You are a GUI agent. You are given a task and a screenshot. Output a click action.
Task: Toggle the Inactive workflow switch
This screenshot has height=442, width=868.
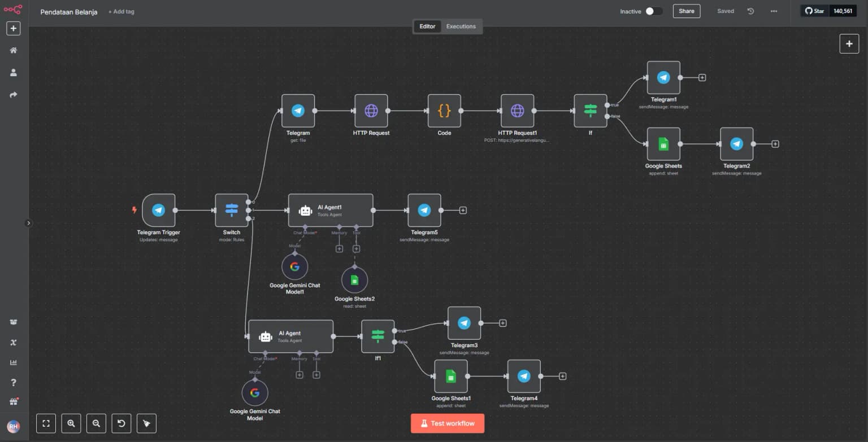[x=654, y=11]
